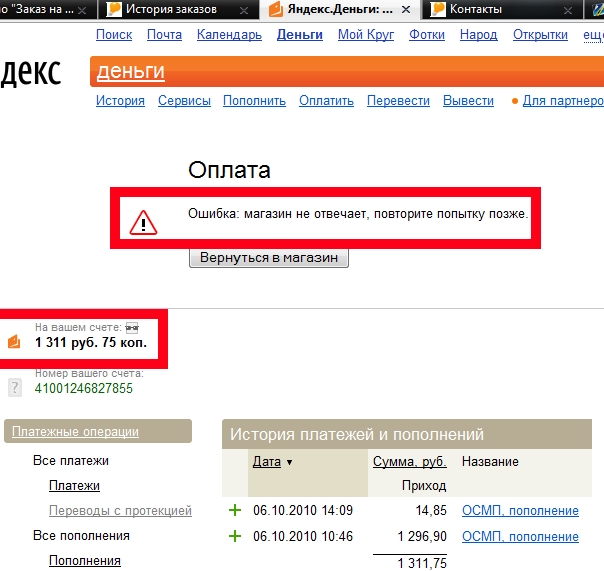Select the 'Яндекс.Деньги' browser tab
604x571 pixels.
point(340,9)
